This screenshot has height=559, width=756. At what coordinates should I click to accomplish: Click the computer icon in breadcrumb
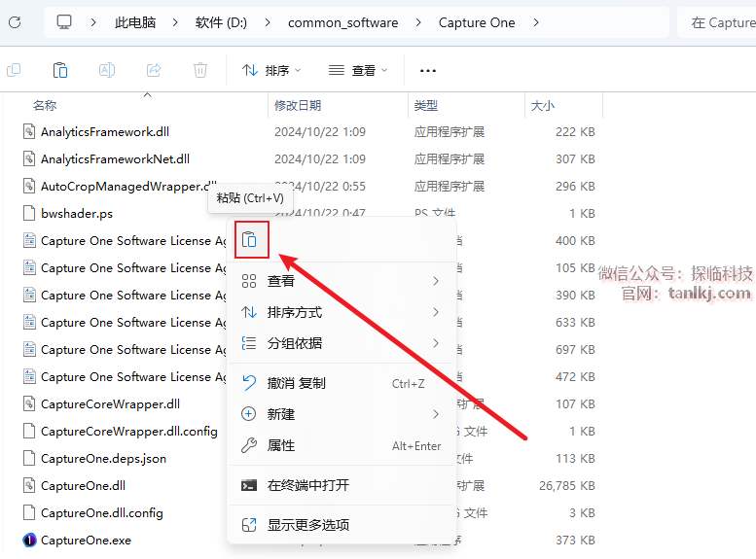[x=64, y=22]
